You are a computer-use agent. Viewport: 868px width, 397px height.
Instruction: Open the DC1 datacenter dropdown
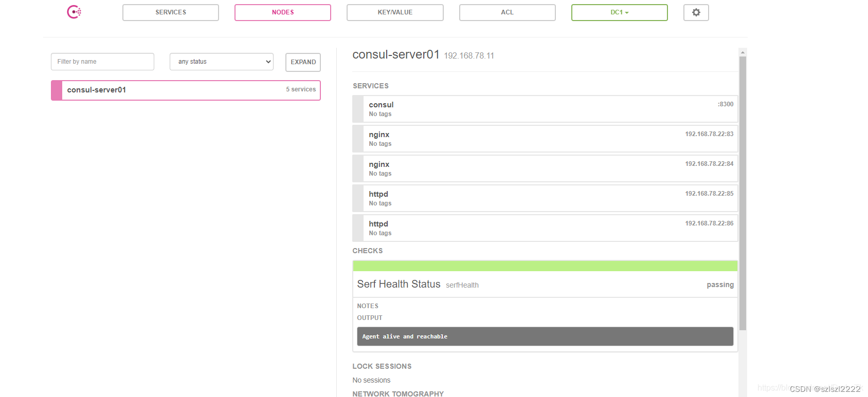coord(620,12)
